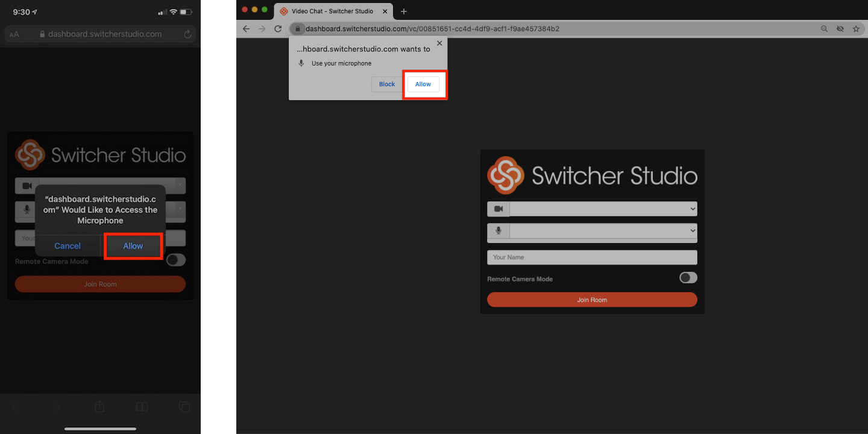Viewport: 868px width, 434px height.
Task: Open the camera dropdown on the iPhone page
Action: (112, 185)
